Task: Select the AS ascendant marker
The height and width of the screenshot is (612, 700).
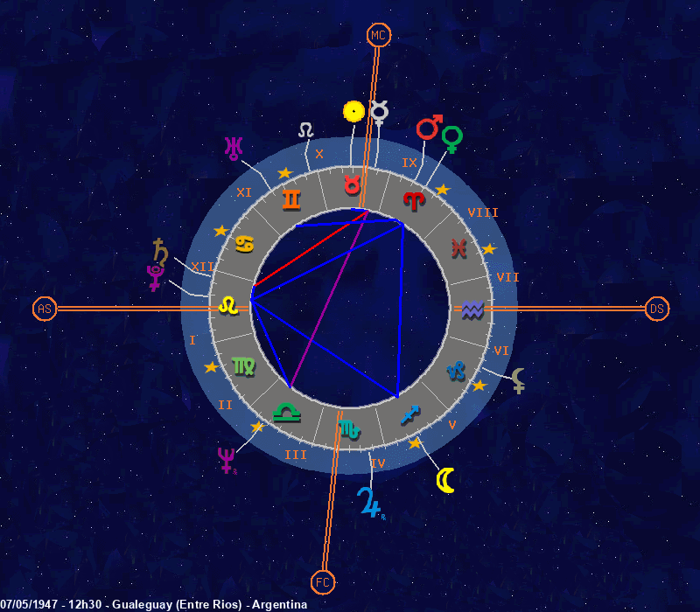Action: (45, 309)
